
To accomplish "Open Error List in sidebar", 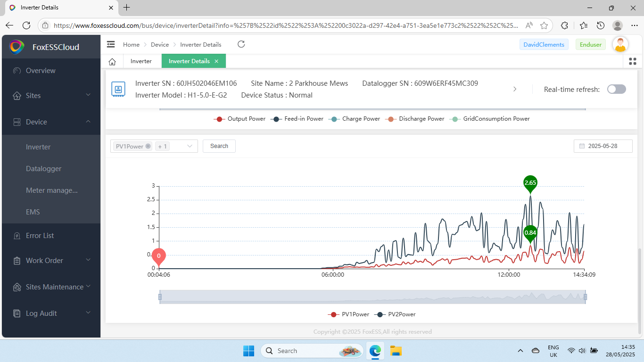I will click(x=40, y=236).
